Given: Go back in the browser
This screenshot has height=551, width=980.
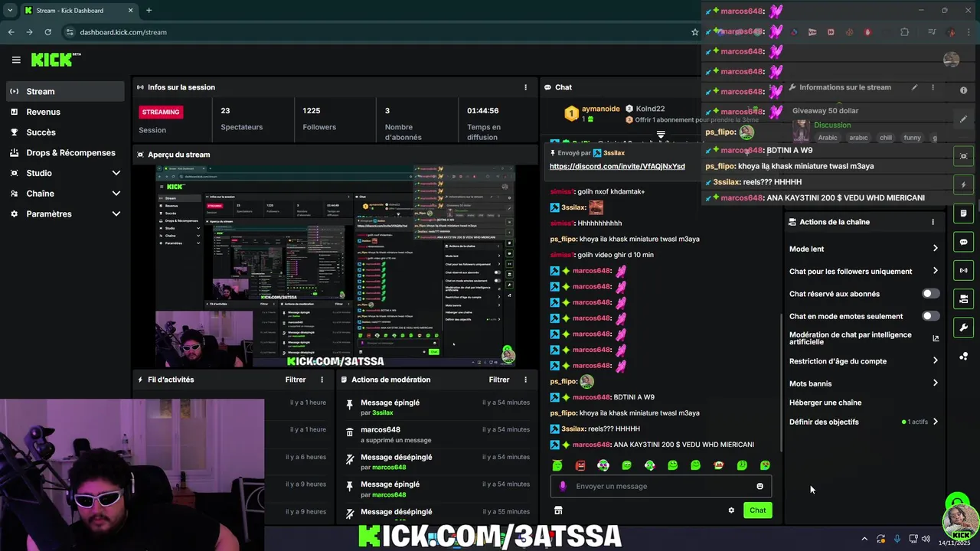Looking at the screenshot, I should [11, 32].
